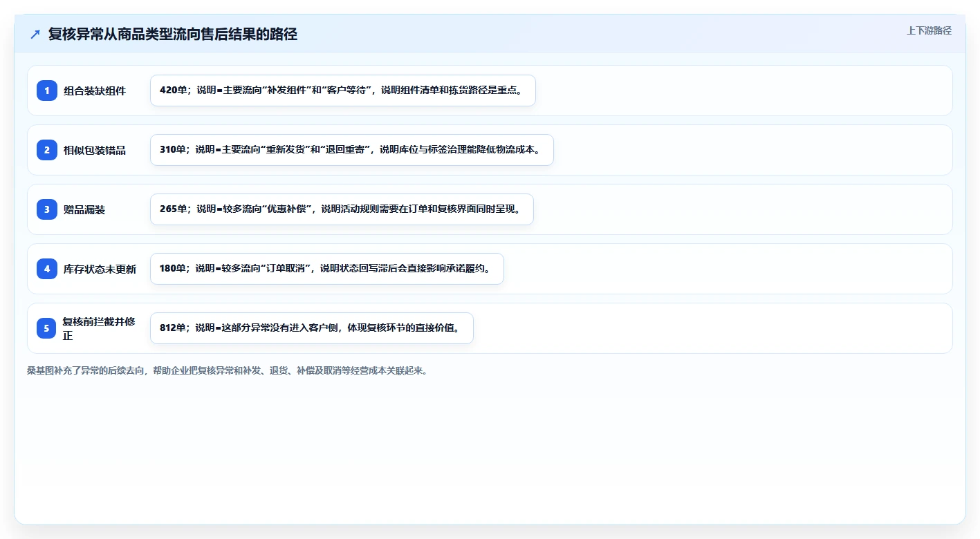Click the 复核前拦截并修正 row label

coord(99,328)
